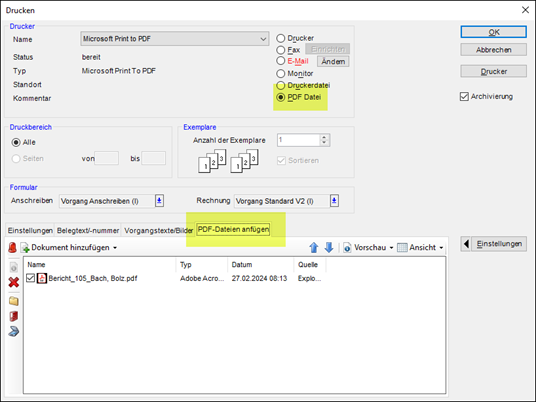Click the red alarm light icon

point(12,247)
